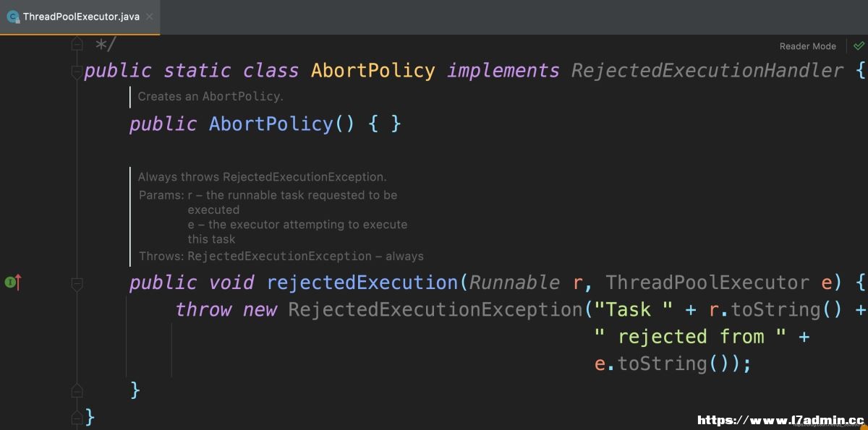Click the implements-method gutter icon beside rejectedExecution
This screenshot has height=430, width=868.
(x=13, y=282)
